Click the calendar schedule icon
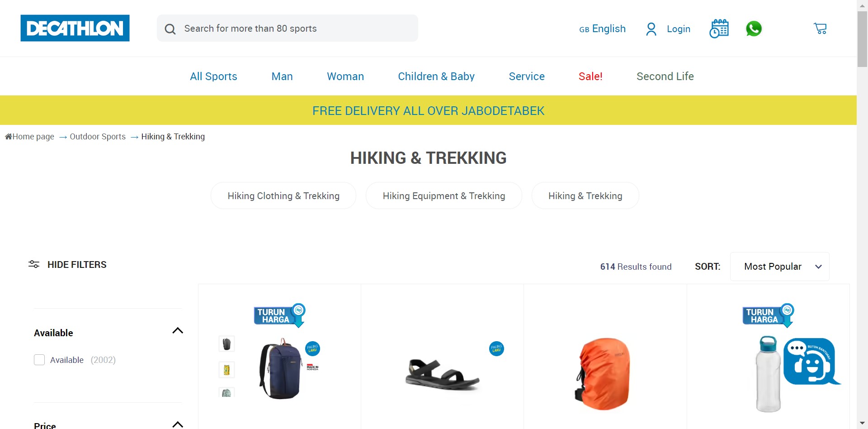Viewport: 868px width, 429px height. tap(719, 29)
